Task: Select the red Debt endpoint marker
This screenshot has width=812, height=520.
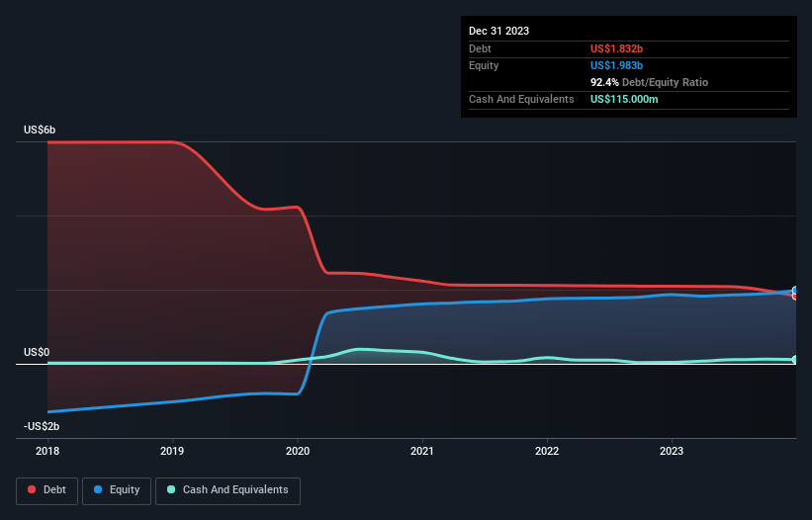Action: 795,297
